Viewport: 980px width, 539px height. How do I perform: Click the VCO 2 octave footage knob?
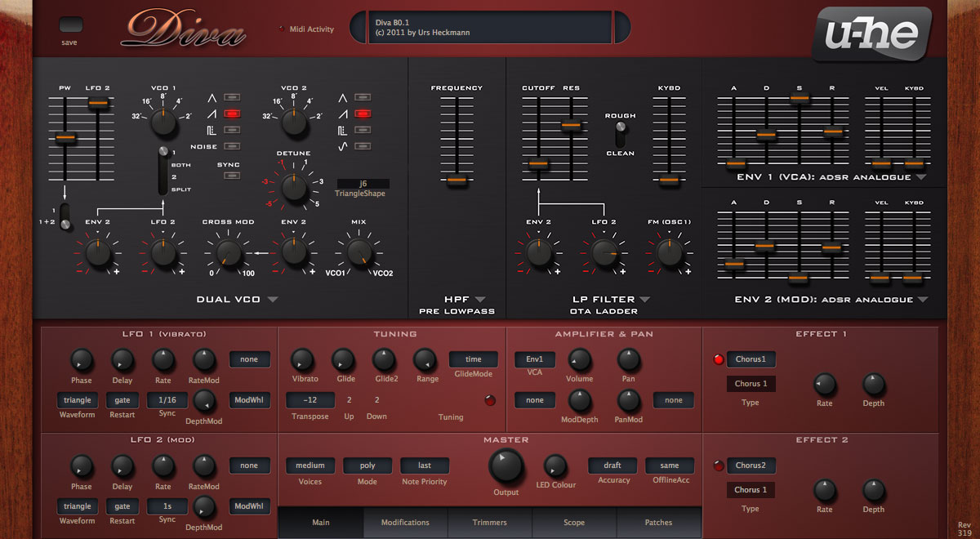(x=294, y=122)
